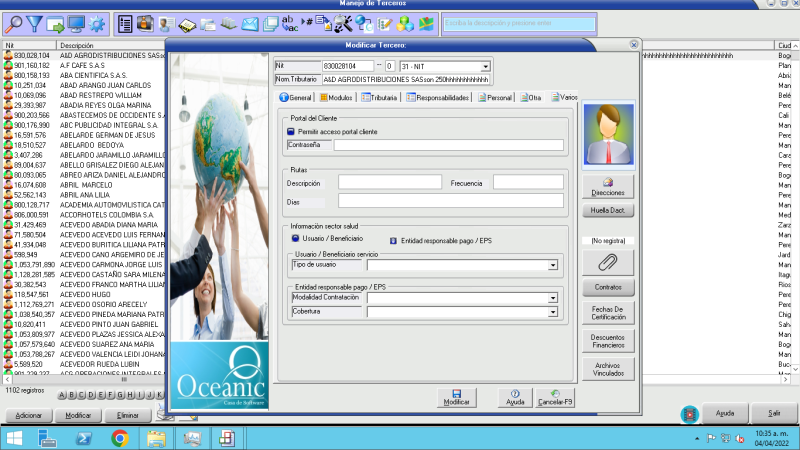Select the Personal tab
The height and width of the screenshot is (450, 800).
coord(495,97)
